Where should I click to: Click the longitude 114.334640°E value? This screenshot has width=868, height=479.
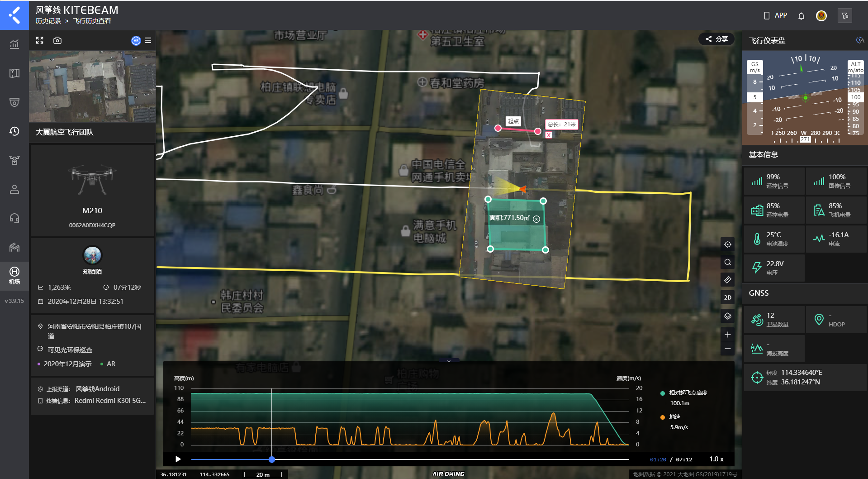pos(802,373)
